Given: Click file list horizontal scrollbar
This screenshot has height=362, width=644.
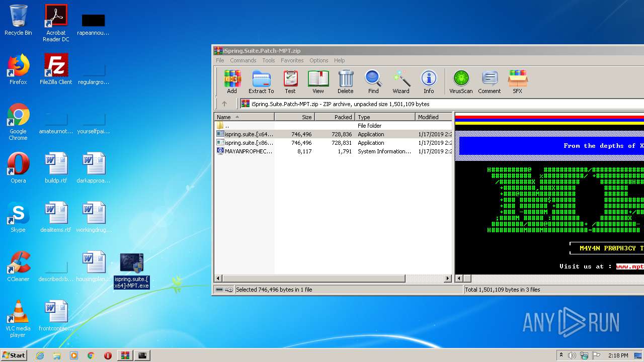Looking at the screenshot, I should coord(314,278).
